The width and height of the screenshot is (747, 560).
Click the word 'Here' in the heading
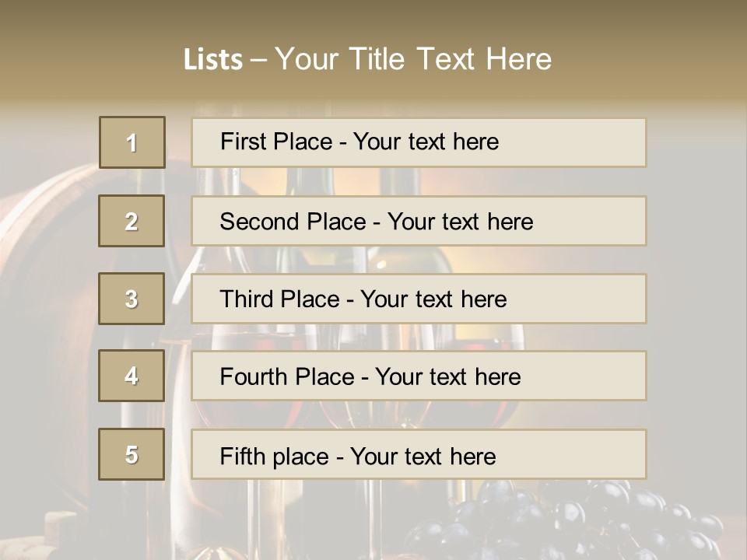[x=518, y=60]
